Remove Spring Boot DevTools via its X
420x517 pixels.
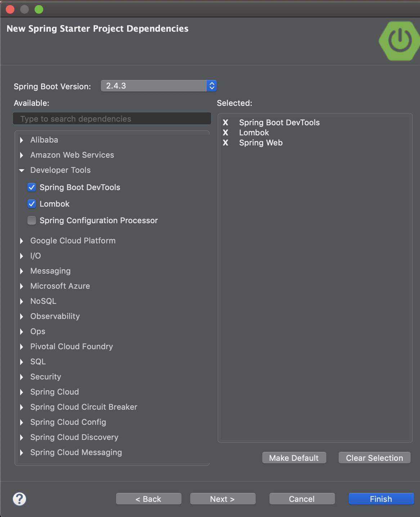coord(225,122)
